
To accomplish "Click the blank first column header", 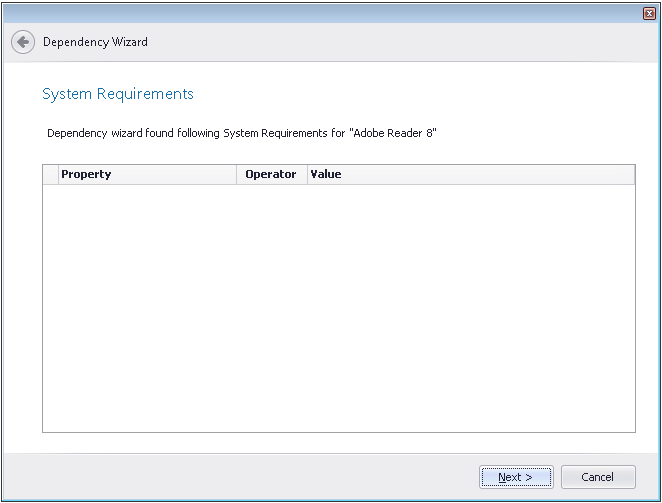I will [50, 174].
